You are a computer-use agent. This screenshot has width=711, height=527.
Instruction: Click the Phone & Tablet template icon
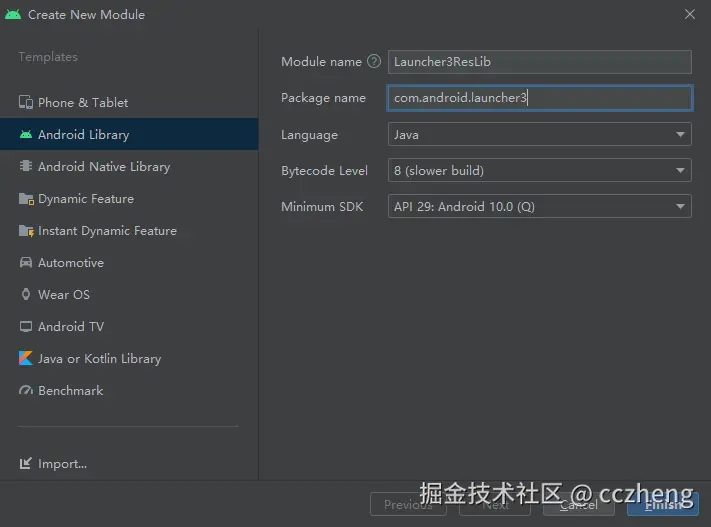pos(26,102)
